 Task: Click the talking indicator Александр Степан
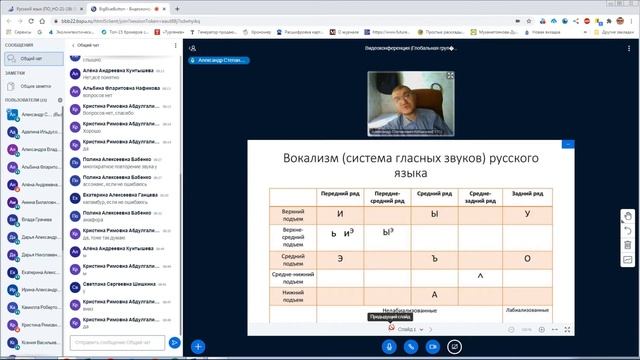219,60
